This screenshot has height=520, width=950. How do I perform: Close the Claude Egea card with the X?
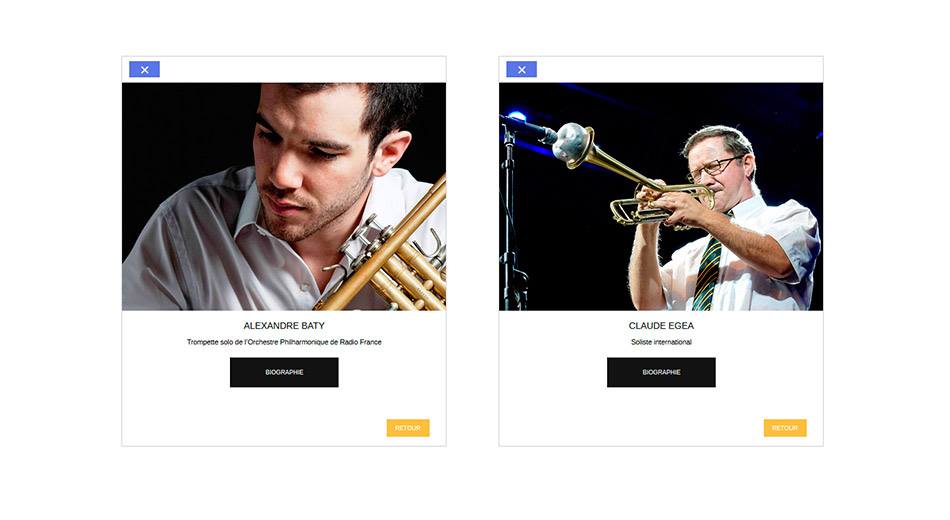(522, 70)
